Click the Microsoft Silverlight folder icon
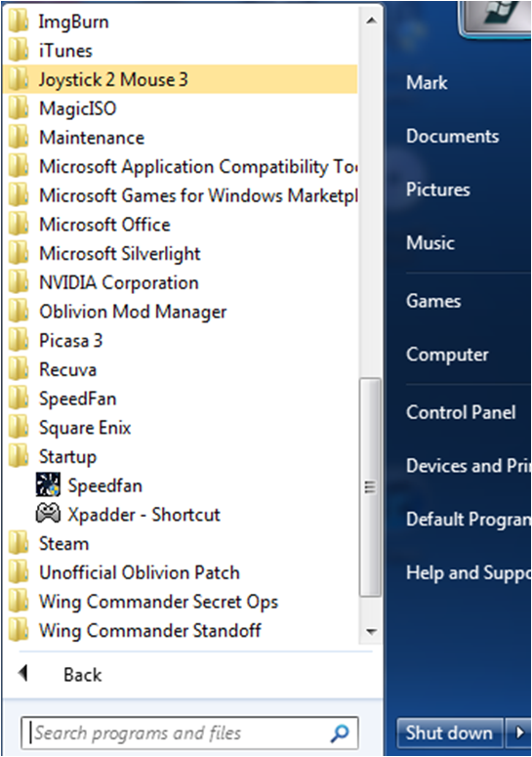The height and width of the screenshot is (757, 532). point(19,253)
